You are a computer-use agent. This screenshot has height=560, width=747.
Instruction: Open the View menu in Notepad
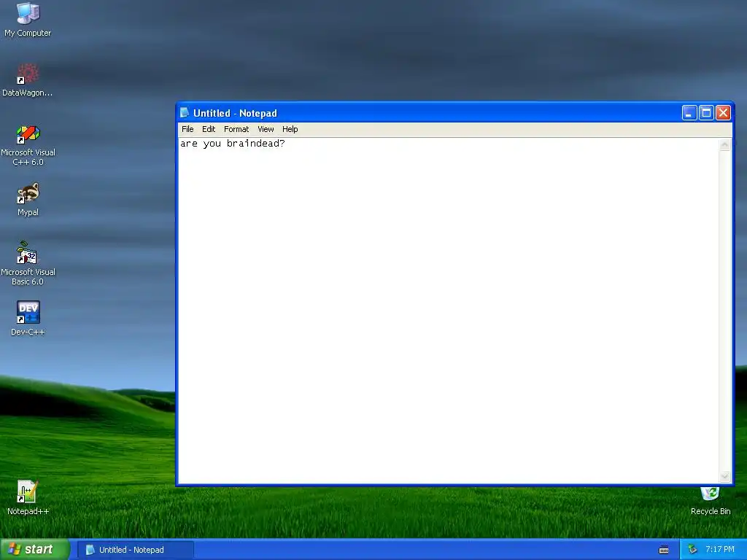[x=266, y=129]
